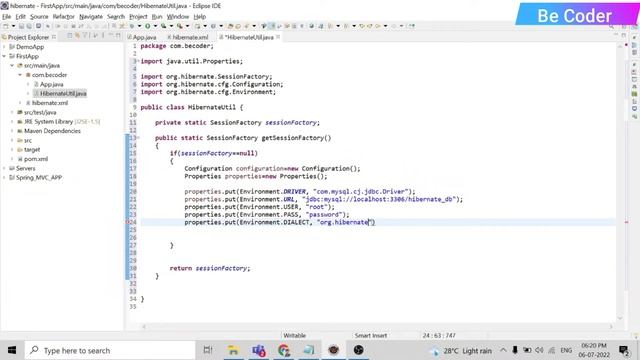Open the Windows Start menu

(x=12, y=350)
